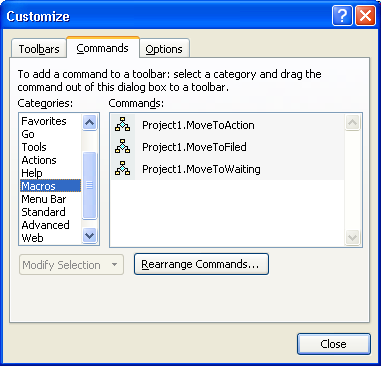Select the Project1.MoveToAction command

tap(227, 125)
